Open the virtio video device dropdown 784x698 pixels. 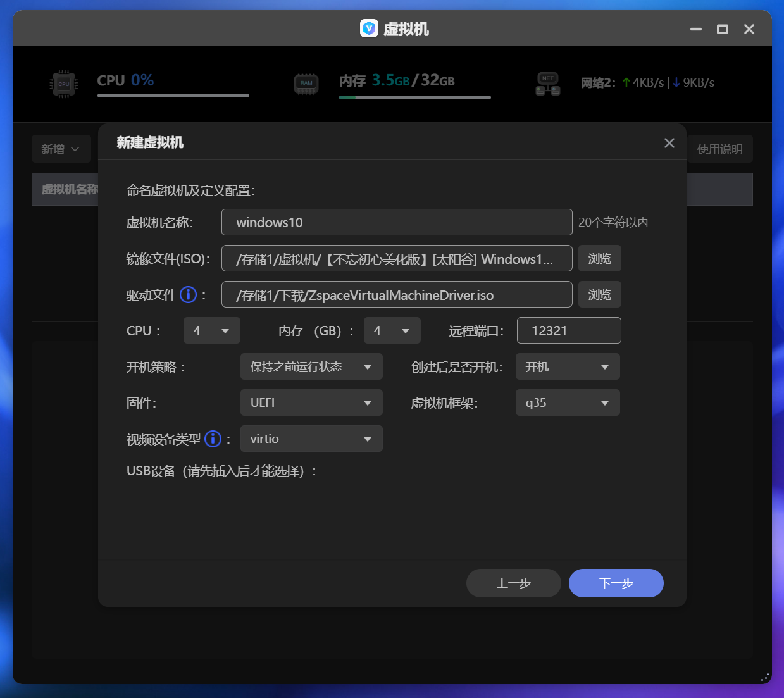311,439
